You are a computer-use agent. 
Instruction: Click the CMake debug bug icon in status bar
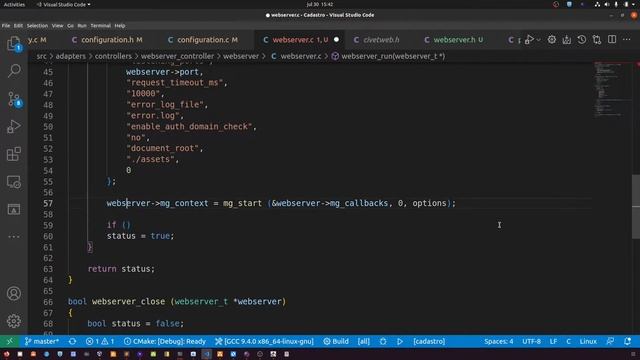coord(383,341)
